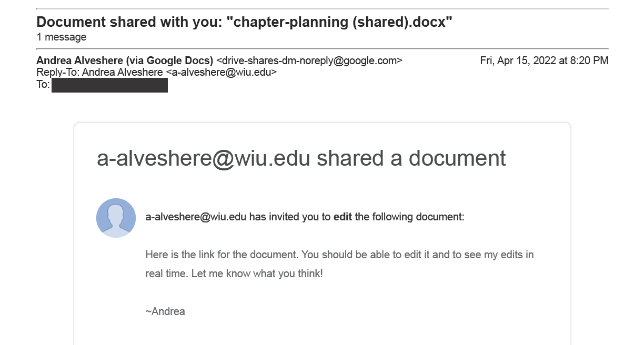Click the "~Andrea" signature
Screen dimensions: 644x345
(x=165, y=311)
